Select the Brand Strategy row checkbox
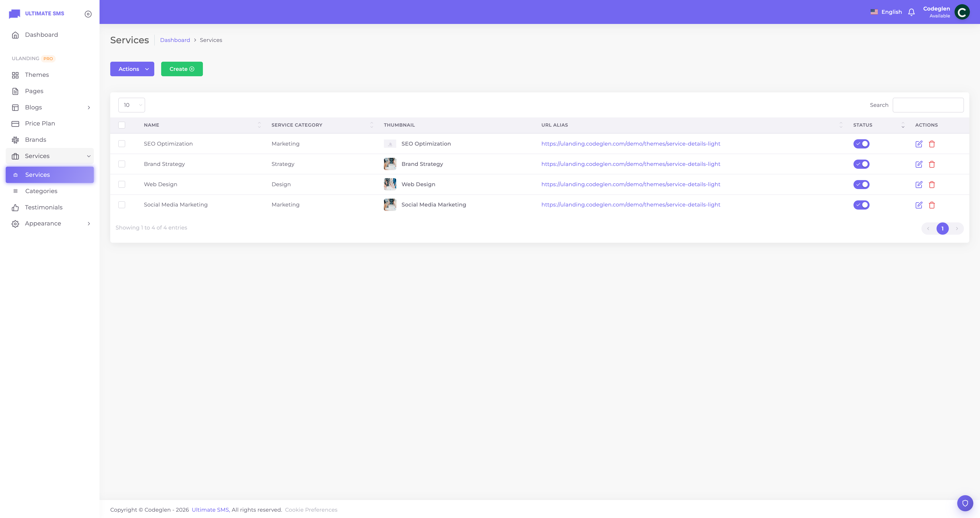 [x=121, y=164]
